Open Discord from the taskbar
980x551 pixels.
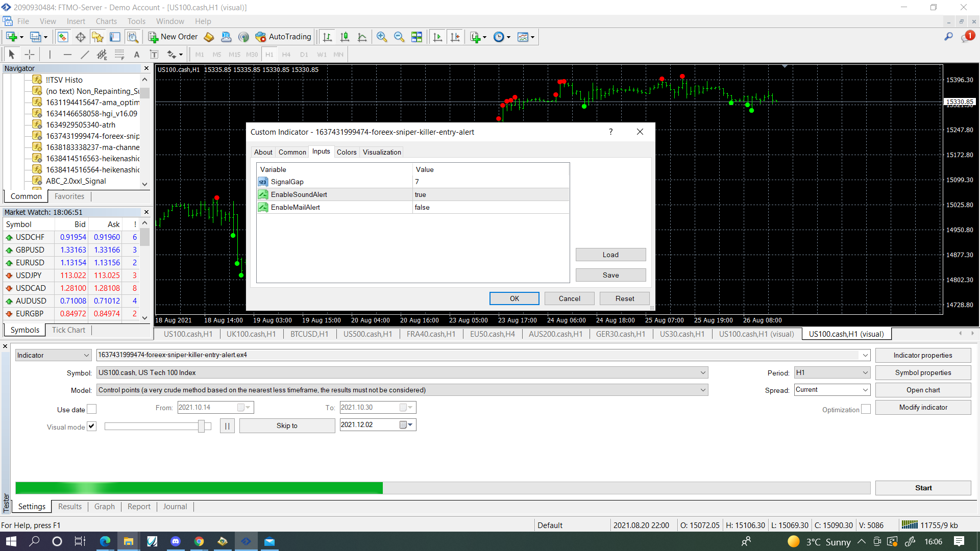pos(176,541)
